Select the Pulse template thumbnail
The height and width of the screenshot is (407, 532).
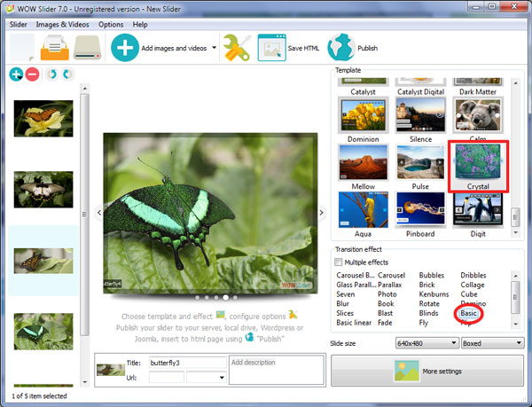420,162
